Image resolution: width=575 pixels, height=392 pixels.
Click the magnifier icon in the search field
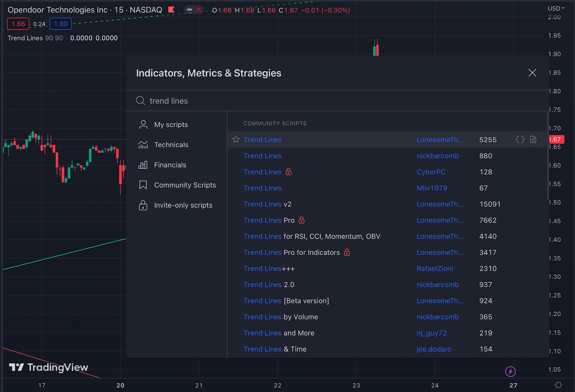pyautogui.click(x=141, y=101)
